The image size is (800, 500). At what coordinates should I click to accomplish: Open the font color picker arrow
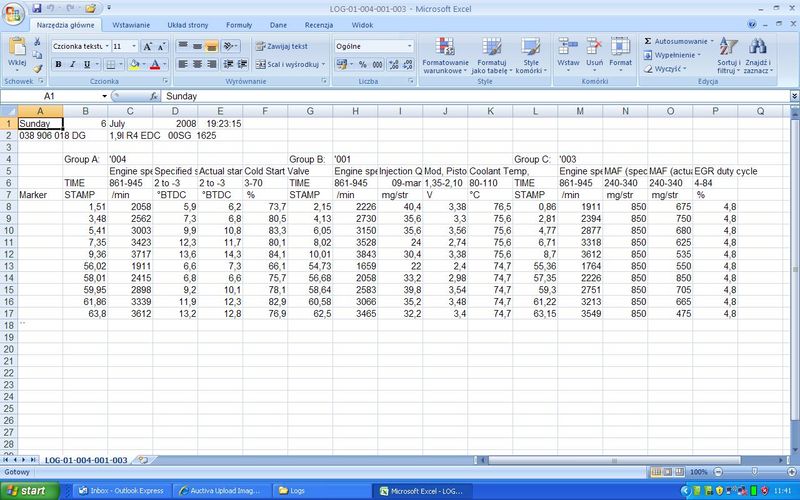[x=164, y=64]
